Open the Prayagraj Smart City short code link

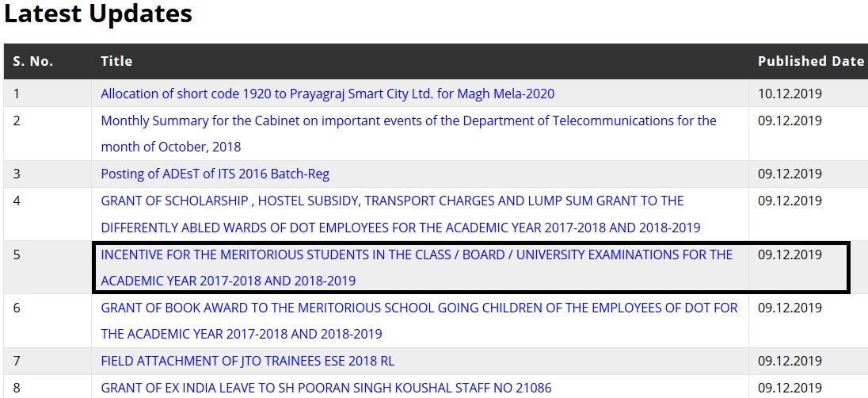coord(327,94)
